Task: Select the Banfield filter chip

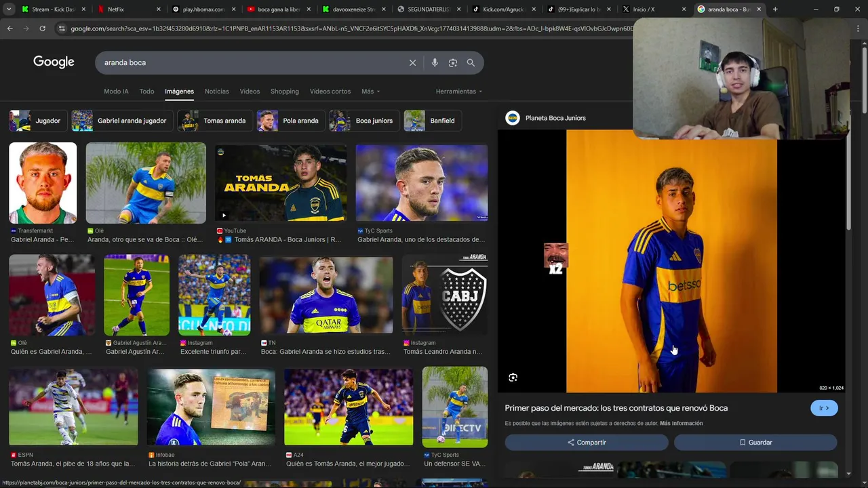Action: pos(433,121)
